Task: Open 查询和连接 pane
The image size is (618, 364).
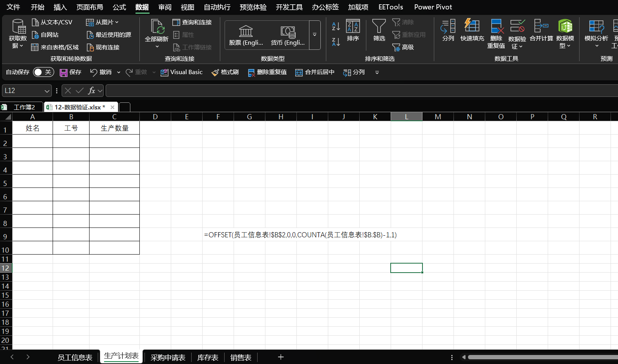Action: point(192,22)
